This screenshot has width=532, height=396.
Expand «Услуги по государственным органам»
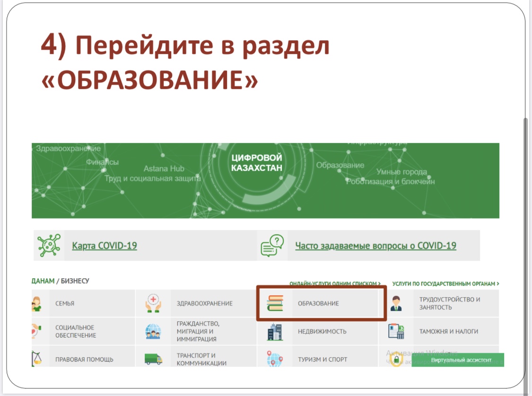pos(445,284)
